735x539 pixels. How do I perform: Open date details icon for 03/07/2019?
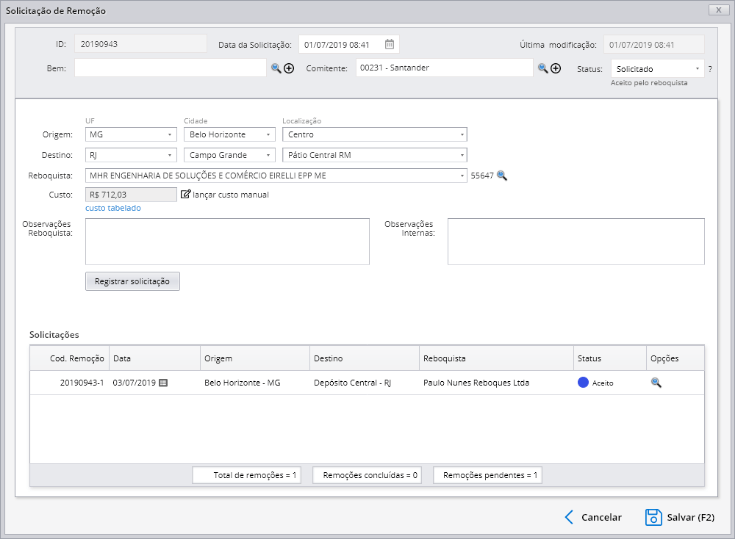pyautogui.click(x=163, y=383)
